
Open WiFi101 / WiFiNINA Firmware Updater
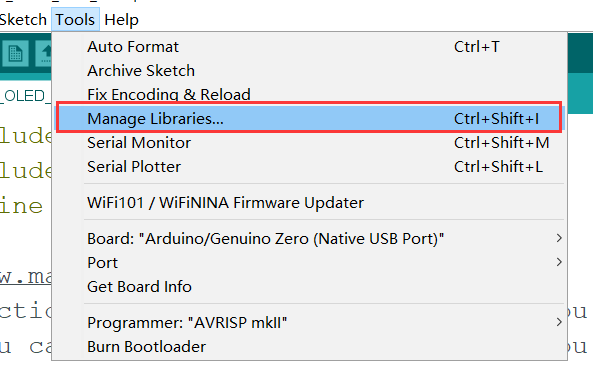309,202
